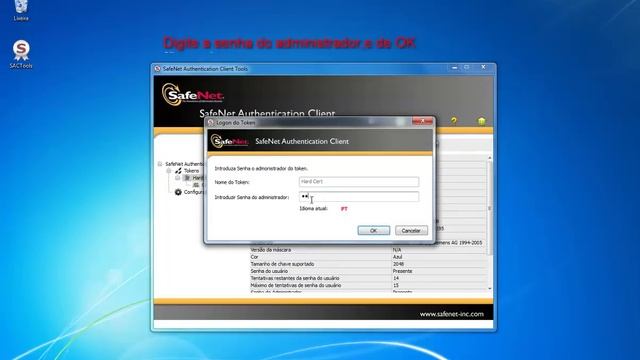The width and height of the screenshot is (640, 360).
Task: Select the SafeNet Authentic... root tree item
Action: click(x=184, y=164)
